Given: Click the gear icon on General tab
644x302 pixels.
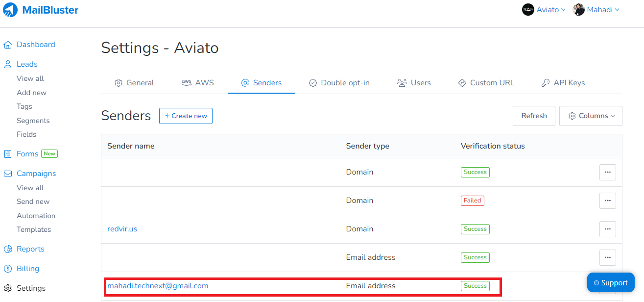Looking at the screenshot, I should [119, 83].
